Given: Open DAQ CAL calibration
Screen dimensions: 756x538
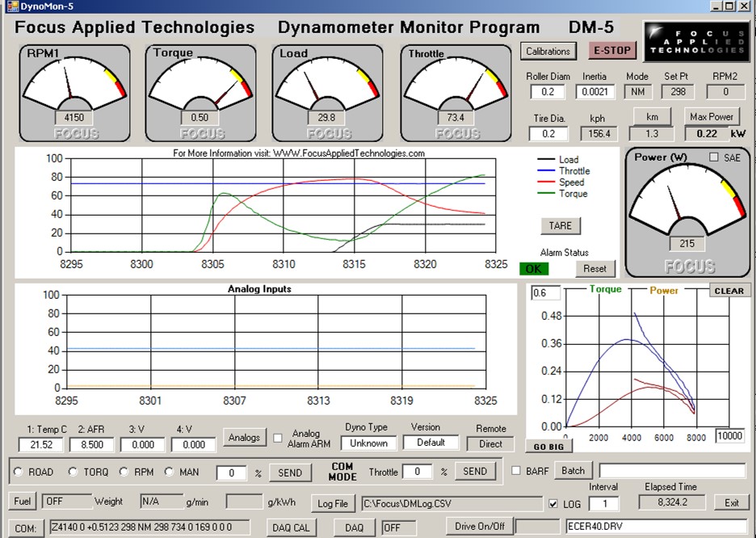Looking at the screenshot, I should coord(291,527).
